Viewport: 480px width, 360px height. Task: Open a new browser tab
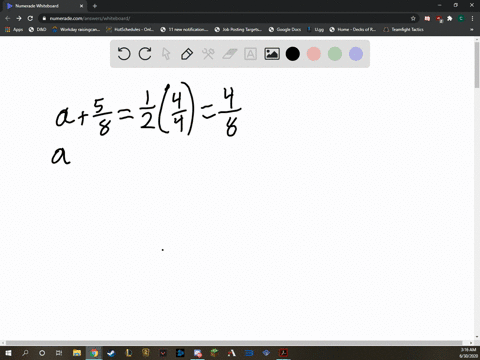tap(95, 6)
